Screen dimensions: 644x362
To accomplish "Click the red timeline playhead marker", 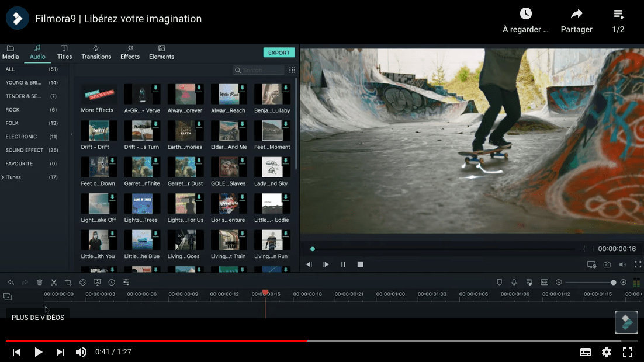I will [x=265, y=292].
